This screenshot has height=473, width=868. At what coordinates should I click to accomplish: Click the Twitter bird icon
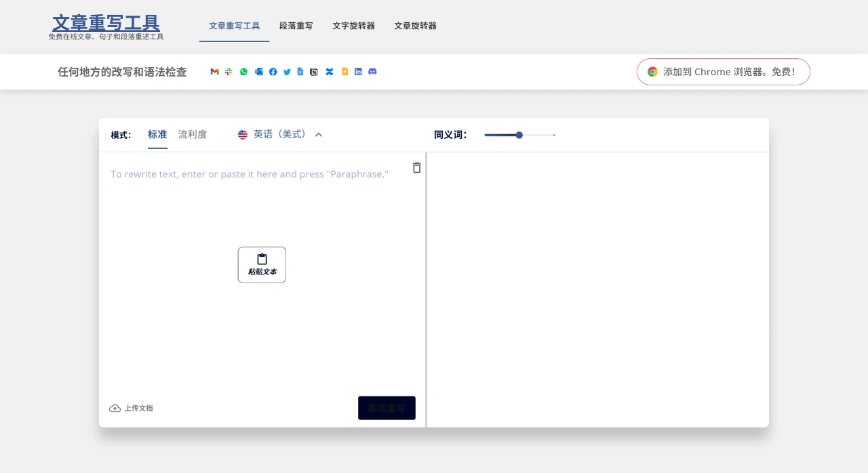pos(287,71)
